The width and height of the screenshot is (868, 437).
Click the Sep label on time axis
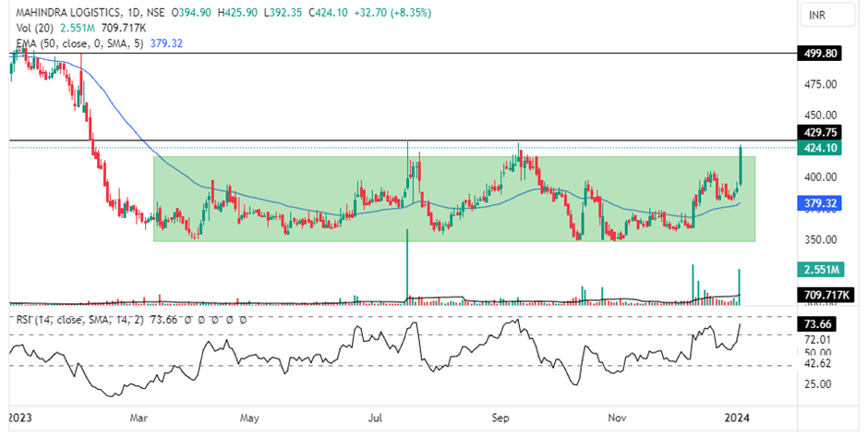501,417
